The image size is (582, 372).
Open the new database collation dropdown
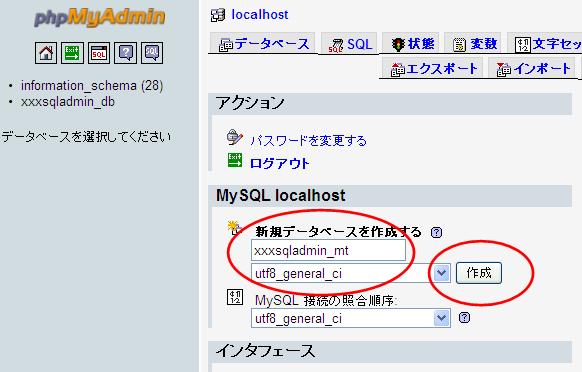[351, 273]
